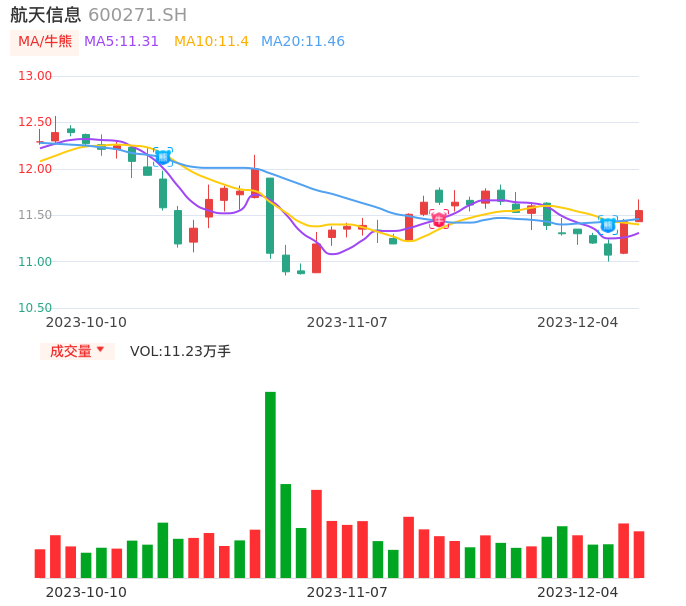Select the MA/牛熊 indicator tab
Image resolution: width=686 pixels, height=606 pixels.
(44, 42)
